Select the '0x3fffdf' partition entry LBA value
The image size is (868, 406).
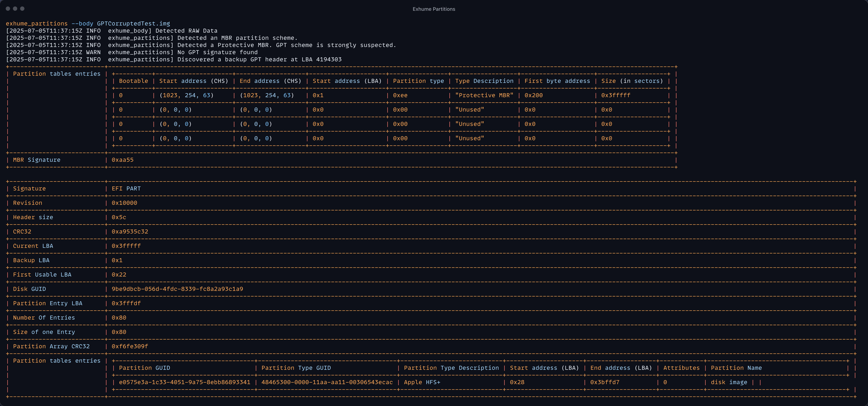click(x=126, y=303)
